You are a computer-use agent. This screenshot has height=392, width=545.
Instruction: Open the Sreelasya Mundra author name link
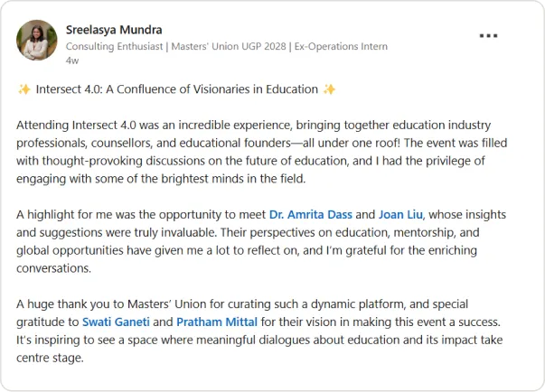(114, 30)
